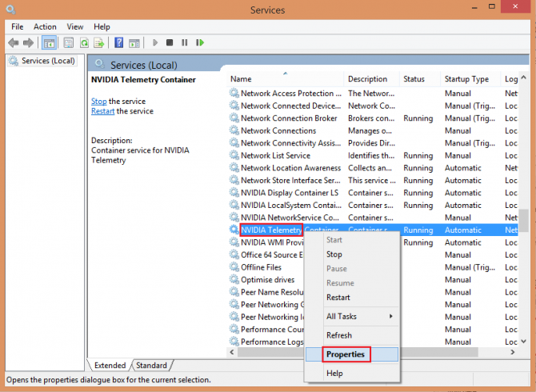Sort by the Name column header
This screenshot has height=392, width=536.
[x=286, y=79]
